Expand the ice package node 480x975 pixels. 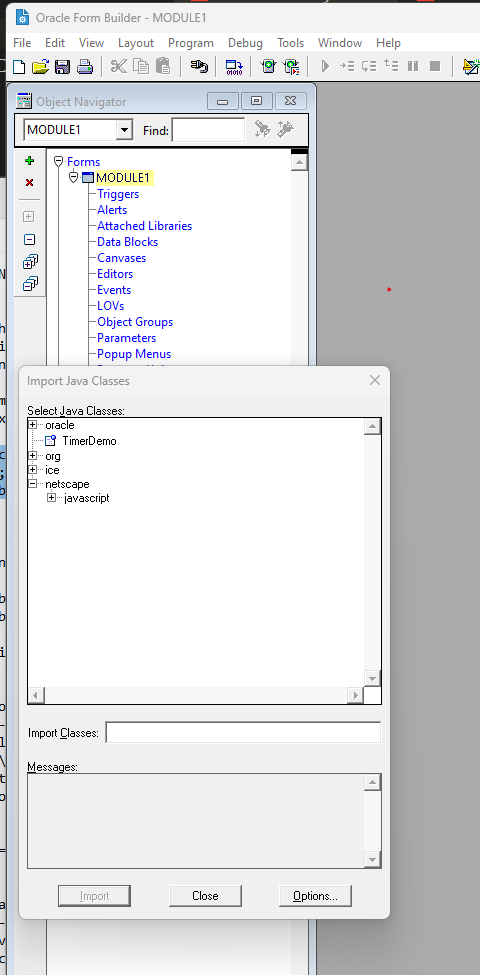(33, 469)
